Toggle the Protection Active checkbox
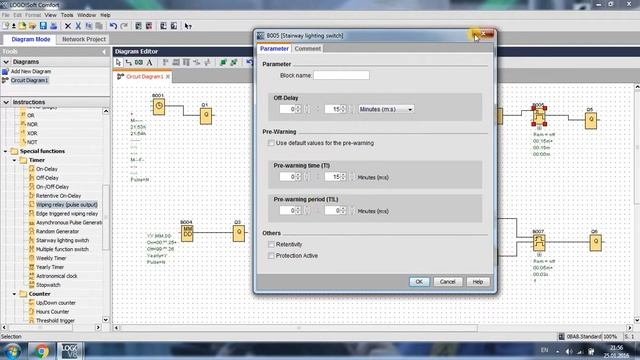The height and width of the screenshot is (360, 640). click(x=271, y=256)
